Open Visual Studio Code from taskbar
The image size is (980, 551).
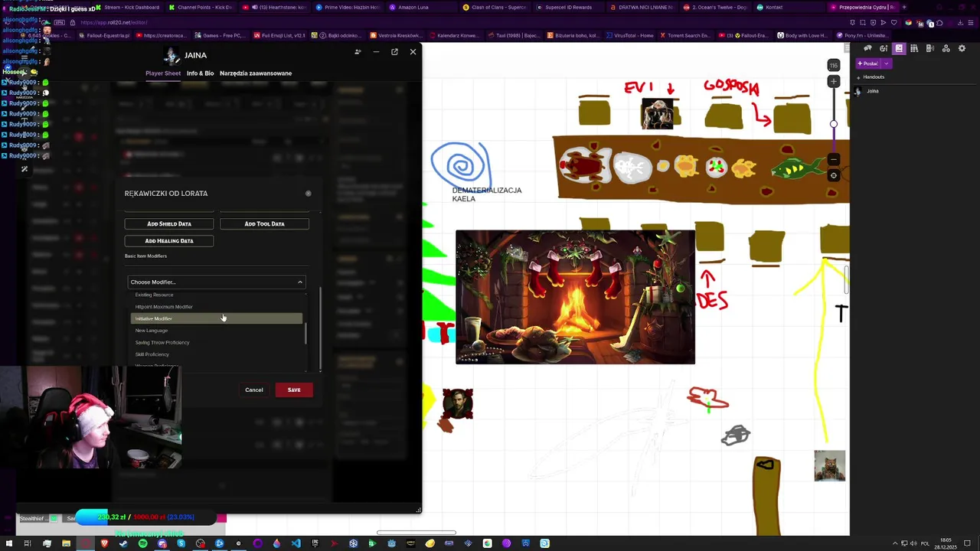pyautogui.click(x=296, y=543)
